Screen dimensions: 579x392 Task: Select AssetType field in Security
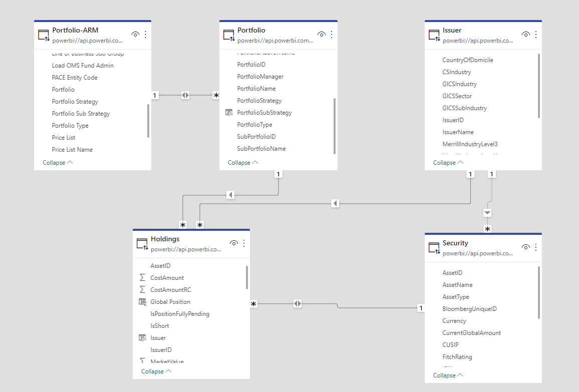(x=456, y=297)
